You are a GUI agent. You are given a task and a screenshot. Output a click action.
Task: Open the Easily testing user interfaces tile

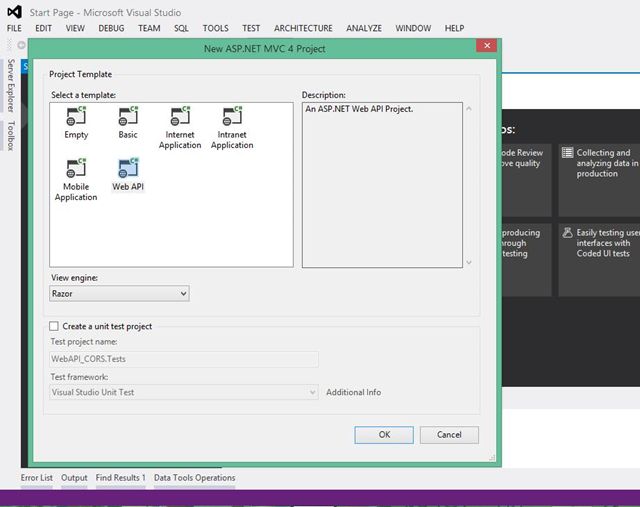click(599, 260)
